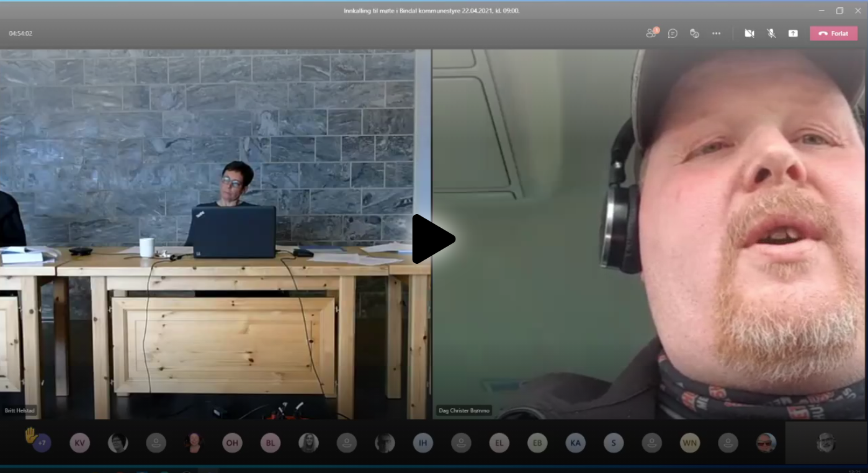Toggle the camera on
Screen dimensions: 868x473
tap(749, 34)
